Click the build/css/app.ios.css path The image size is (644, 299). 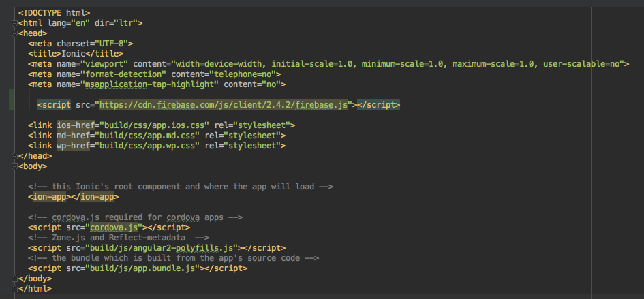coord(155,125)
